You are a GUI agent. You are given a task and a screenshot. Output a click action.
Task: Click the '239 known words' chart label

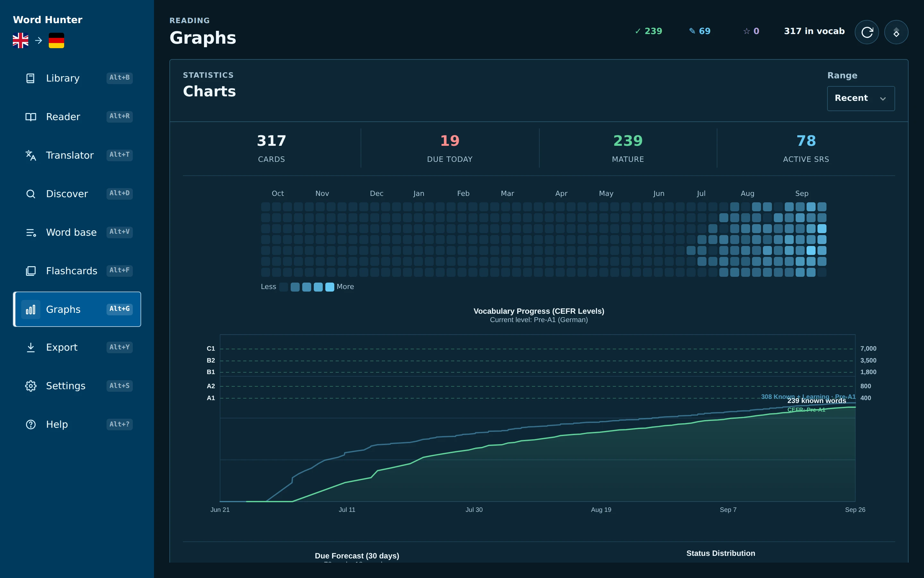[816, 401]
